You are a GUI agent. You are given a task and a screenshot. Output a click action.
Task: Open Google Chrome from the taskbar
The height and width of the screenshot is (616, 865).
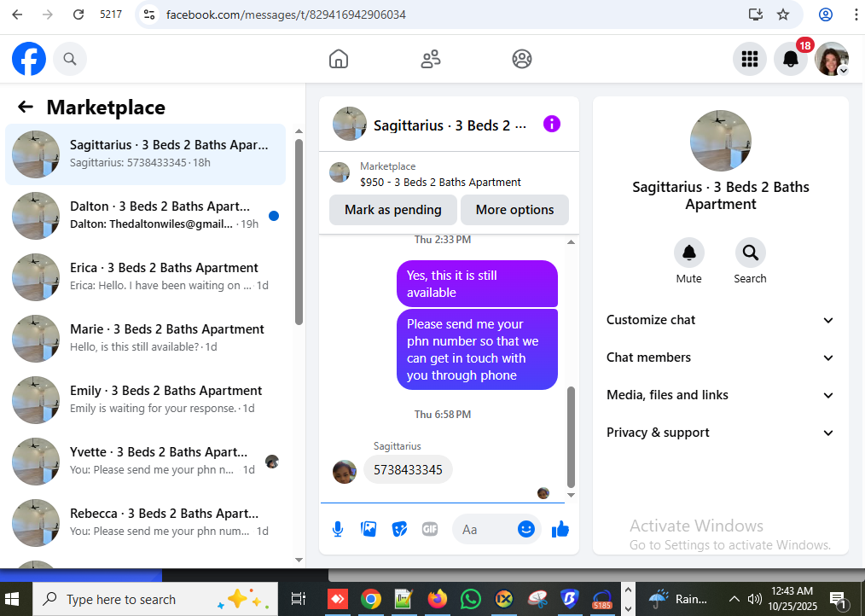point(371,599)
